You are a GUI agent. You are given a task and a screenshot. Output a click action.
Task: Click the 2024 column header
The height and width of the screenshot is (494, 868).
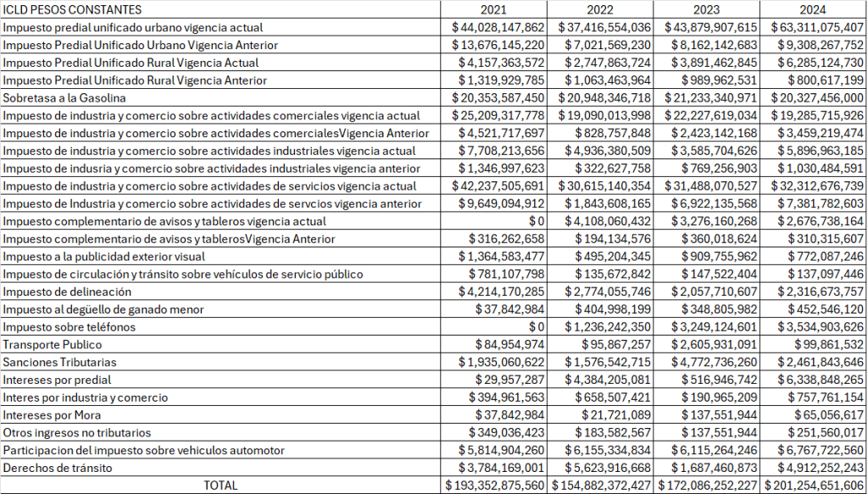pos(813,9)
